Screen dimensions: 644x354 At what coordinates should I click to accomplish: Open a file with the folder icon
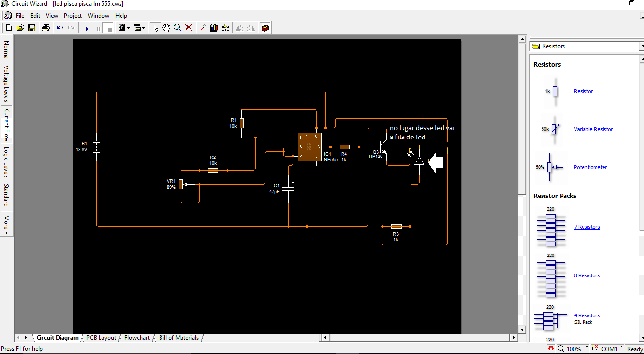coord(20,28)
